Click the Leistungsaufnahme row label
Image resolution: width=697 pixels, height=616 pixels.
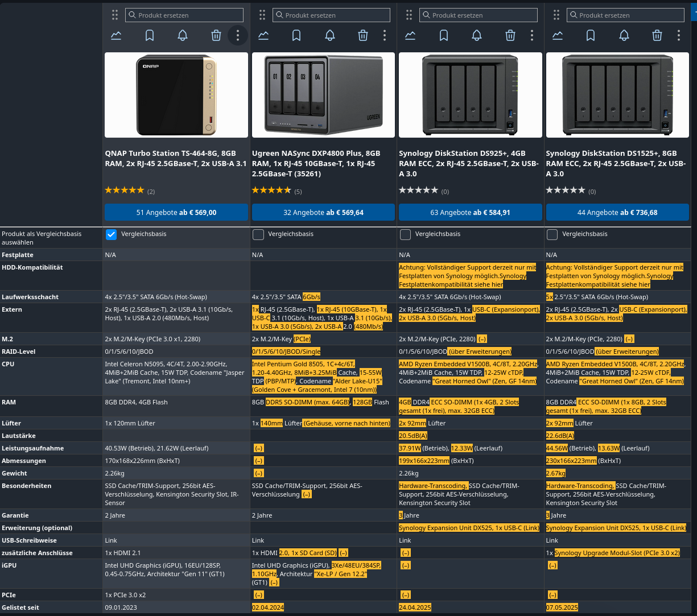click(32, 448)
